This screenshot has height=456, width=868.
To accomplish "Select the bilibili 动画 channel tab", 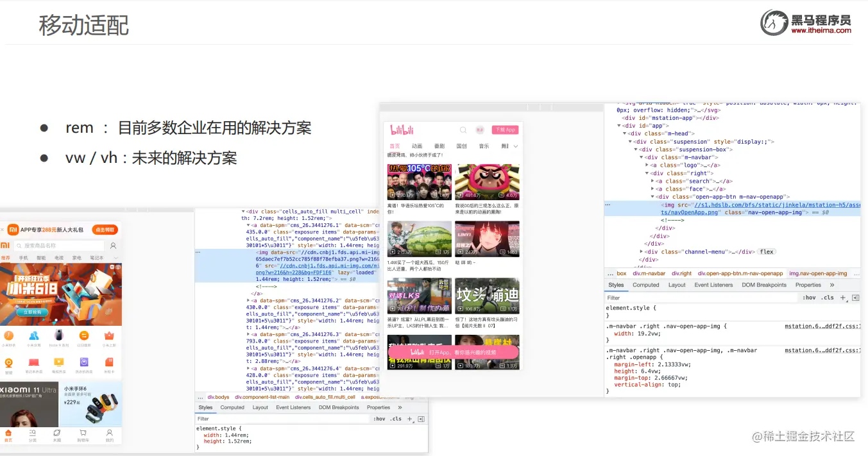I will [x=417, y=146].
